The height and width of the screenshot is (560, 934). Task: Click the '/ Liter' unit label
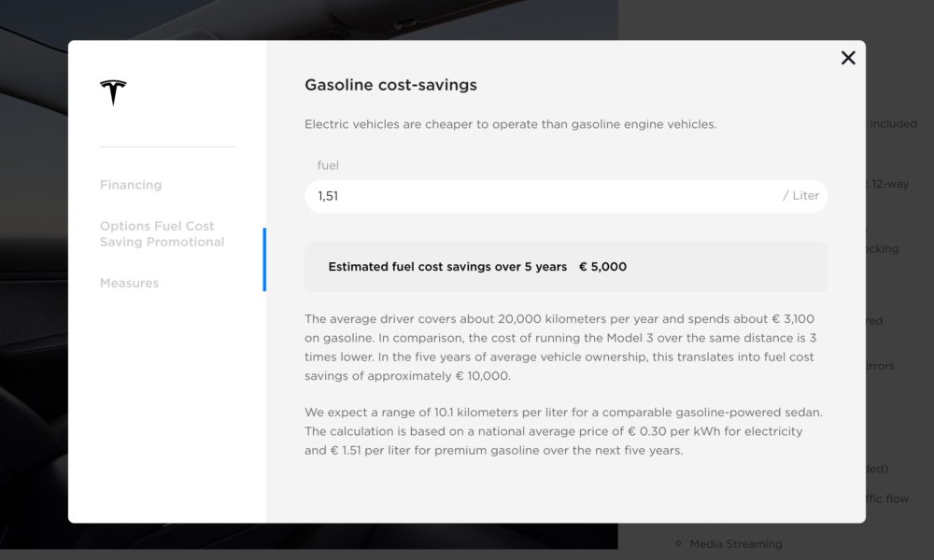click(x=800, y=196)
